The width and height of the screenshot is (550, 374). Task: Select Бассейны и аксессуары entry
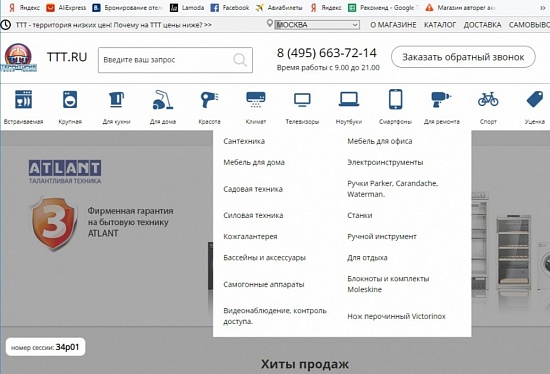(x=264, y=258)
